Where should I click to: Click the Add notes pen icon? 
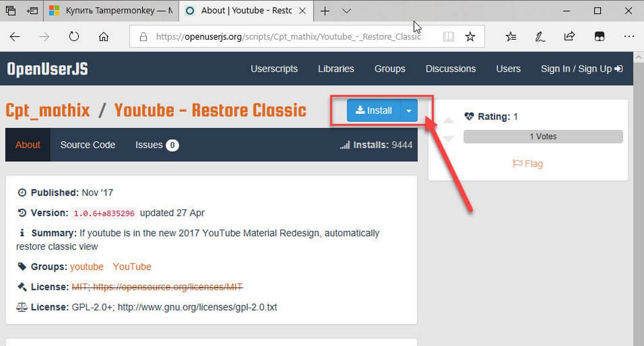(x=540, y=36)
